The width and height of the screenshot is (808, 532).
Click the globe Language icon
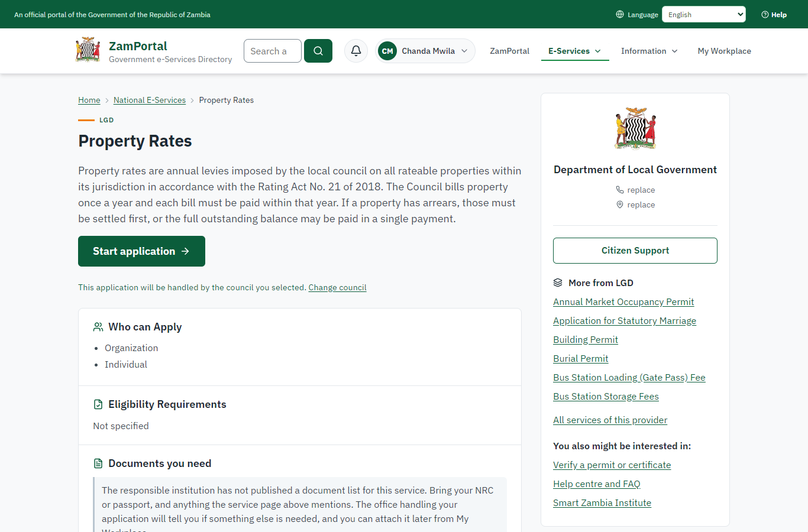[x=620, y=14]
